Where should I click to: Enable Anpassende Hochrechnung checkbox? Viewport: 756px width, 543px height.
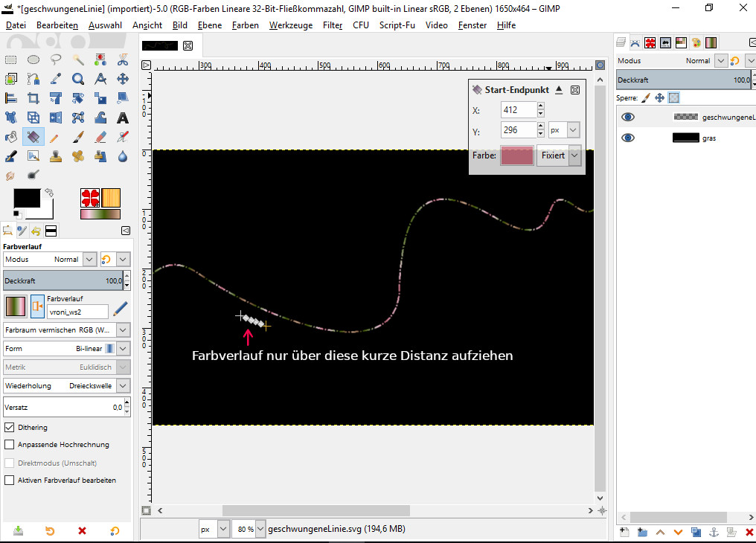10,445
